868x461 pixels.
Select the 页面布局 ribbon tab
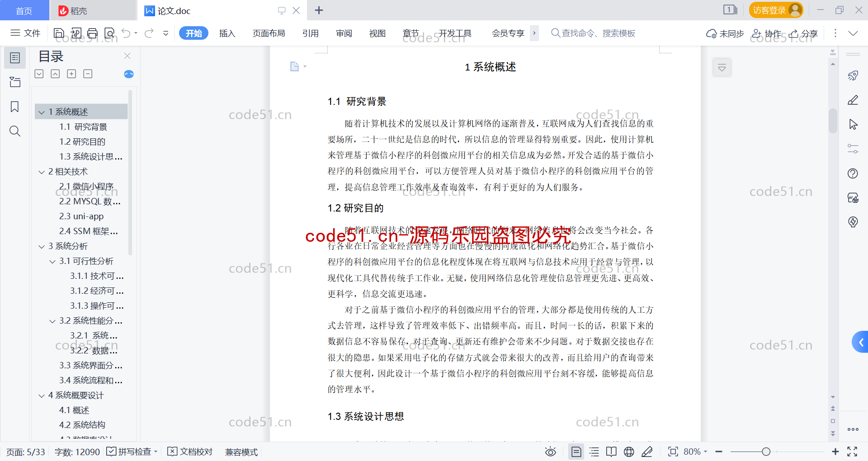pos(269,33)
